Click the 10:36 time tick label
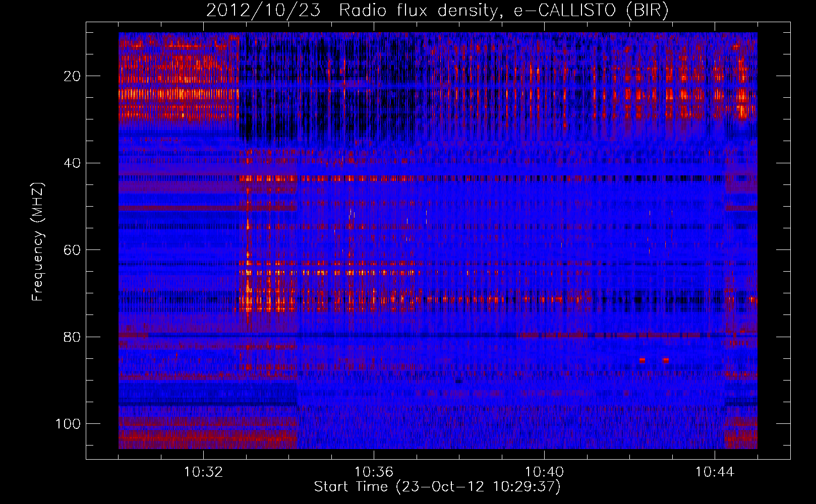 pos(374,472)
